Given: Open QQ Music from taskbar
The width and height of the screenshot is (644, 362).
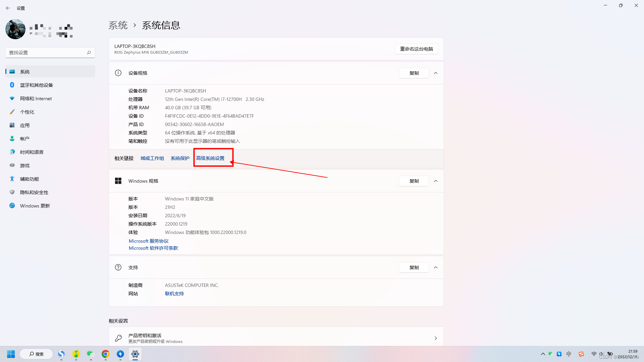Looking at the screenshot, I should coord(76,354).
